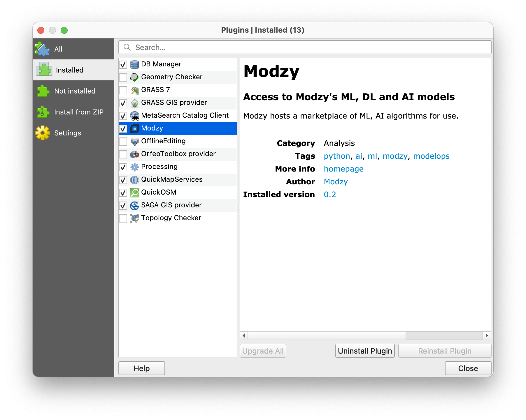Open the Help button
526x420 pixels.
tap(141, 368)
